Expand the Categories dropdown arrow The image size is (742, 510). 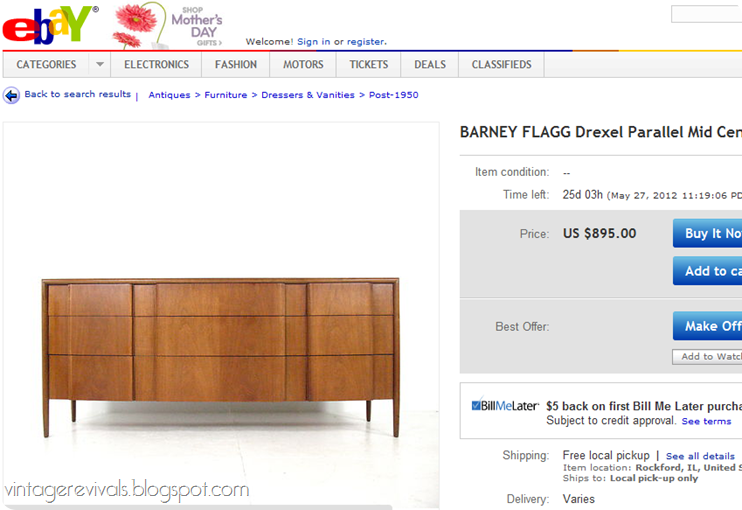click(x=99, y=64)
